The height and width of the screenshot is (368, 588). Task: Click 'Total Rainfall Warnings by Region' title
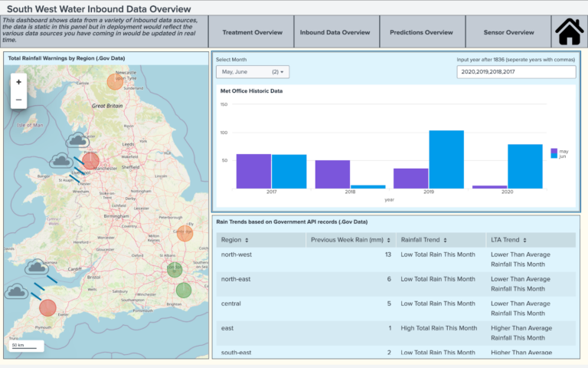(x=67, y=58)
